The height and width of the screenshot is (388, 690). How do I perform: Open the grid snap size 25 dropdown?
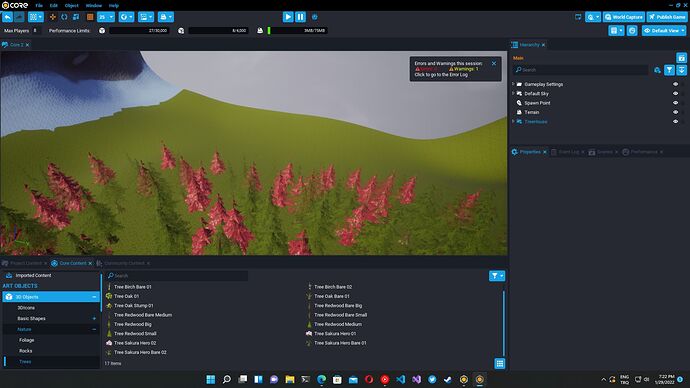click(x=106, y=17)
